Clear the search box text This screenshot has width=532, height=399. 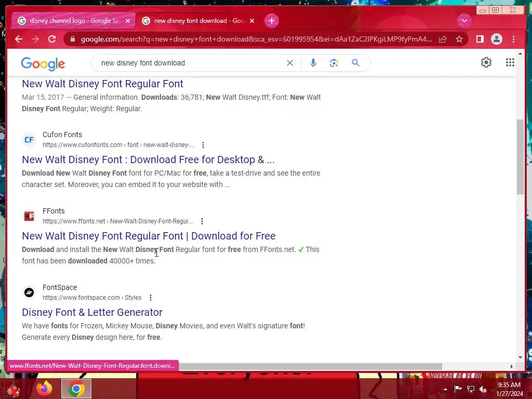[x=290, y=63]
